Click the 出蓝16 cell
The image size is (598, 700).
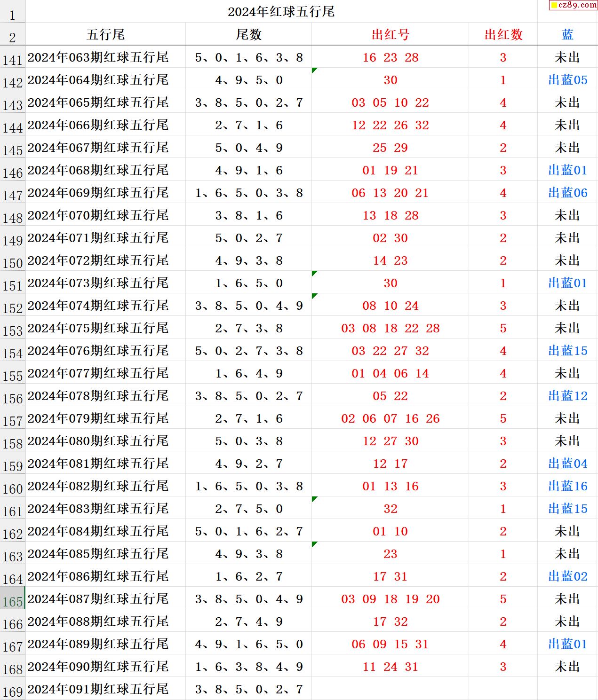[567, 486]
